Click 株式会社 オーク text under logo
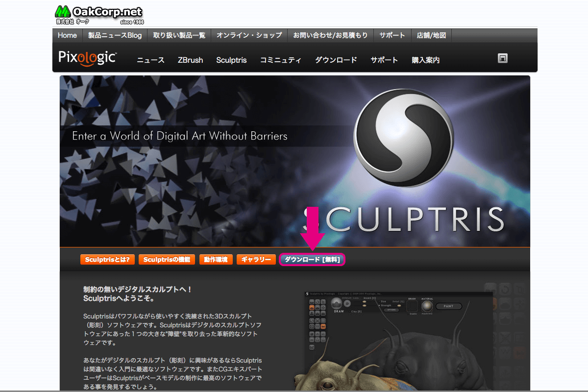Image resolution: width=588 pixels, height=392 pixels. point(72,22)
